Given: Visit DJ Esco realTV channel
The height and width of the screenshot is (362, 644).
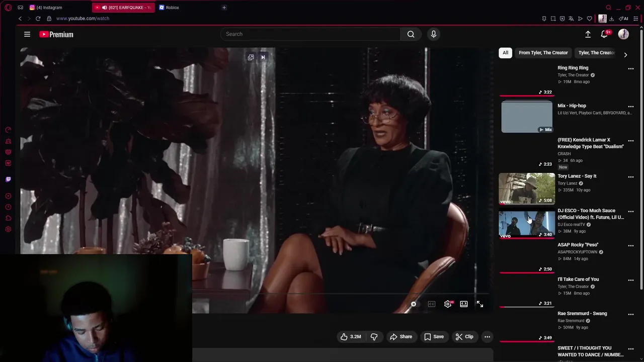Looking at the screenshot, I should pyautogui.click(x=571, y=225).
